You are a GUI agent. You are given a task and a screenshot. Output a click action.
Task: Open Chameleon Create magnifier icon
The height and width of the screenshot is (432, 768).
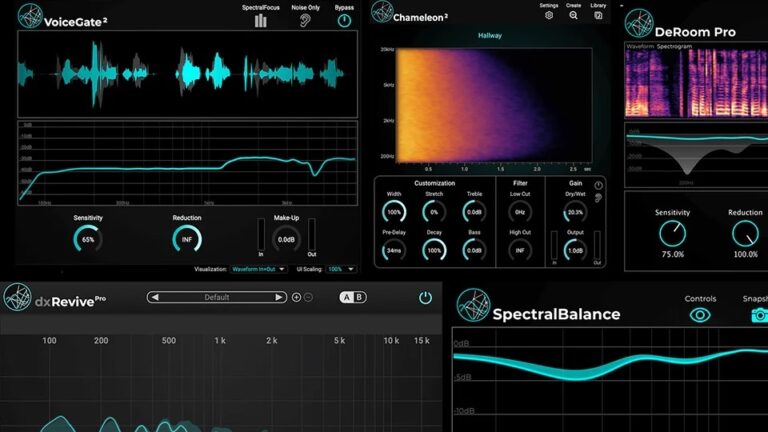tap(573, 15)
